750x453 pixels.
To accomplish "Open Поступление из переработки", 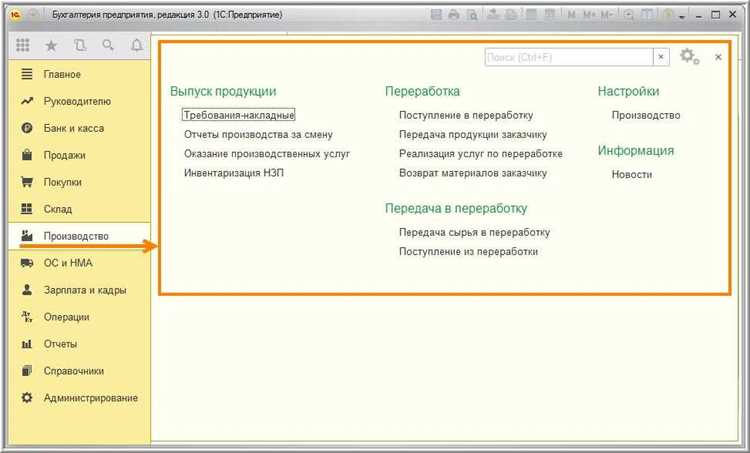I will click(468, 251).
